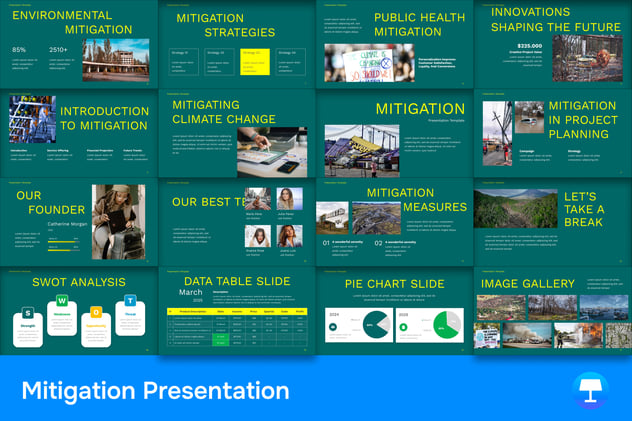The image size is (632, 421).
Task: Click the teal pie chart graphic
Action: [x=377, y=325]
